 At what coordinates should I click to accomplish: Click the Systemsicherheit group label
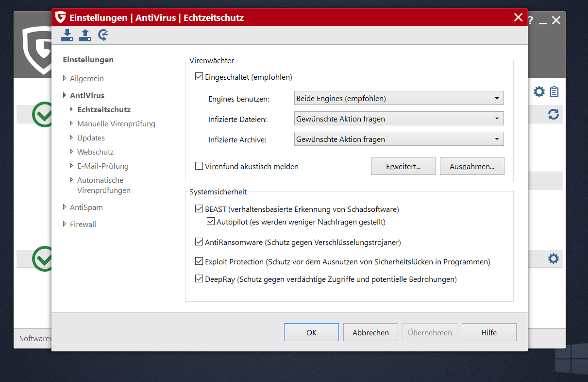(x=218, y=192)
